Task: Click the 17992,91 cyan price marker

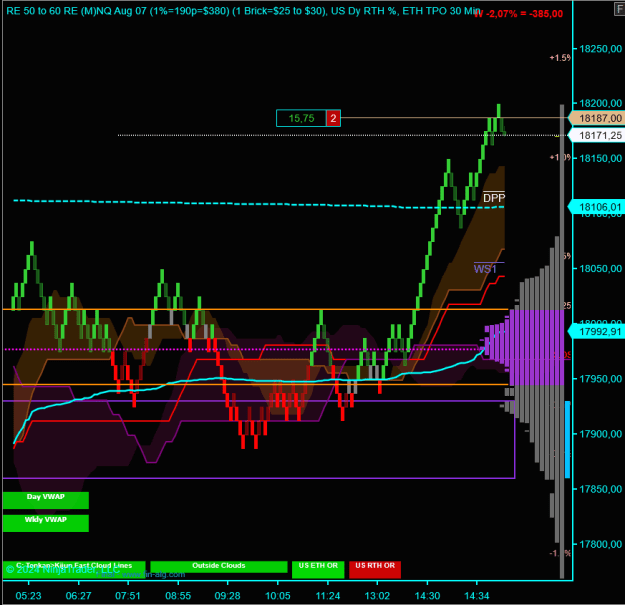Action: point(596,332)
